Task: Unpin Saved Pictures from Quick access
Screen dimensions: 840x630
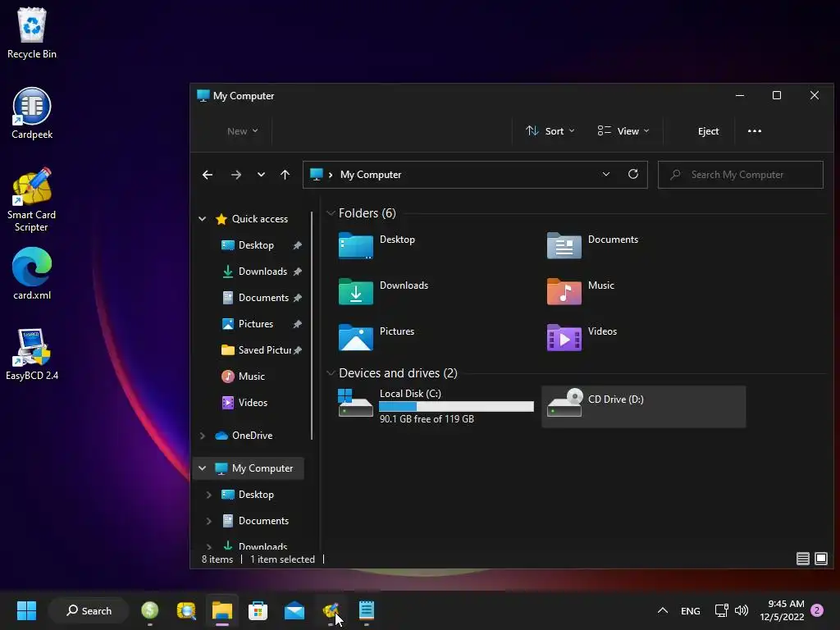Action: point(298,349)
